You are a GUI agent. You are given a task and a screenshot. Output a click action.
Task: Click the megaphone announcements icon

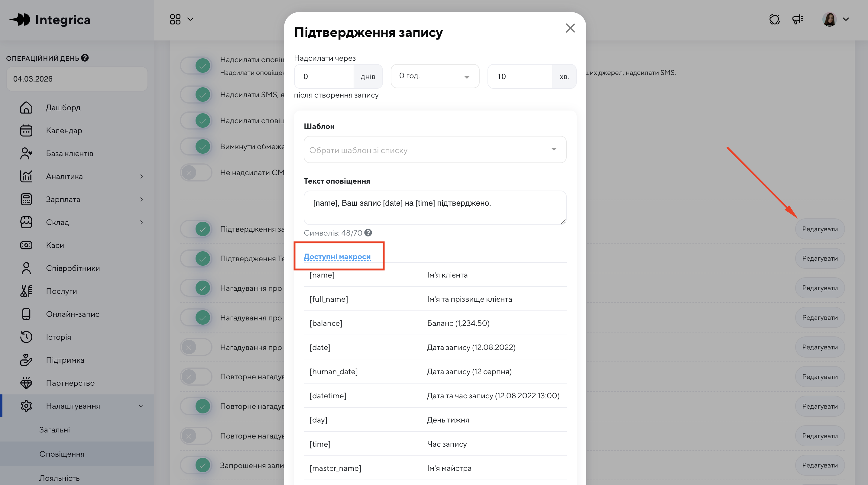pyautogui.click(x=797, y=20)
